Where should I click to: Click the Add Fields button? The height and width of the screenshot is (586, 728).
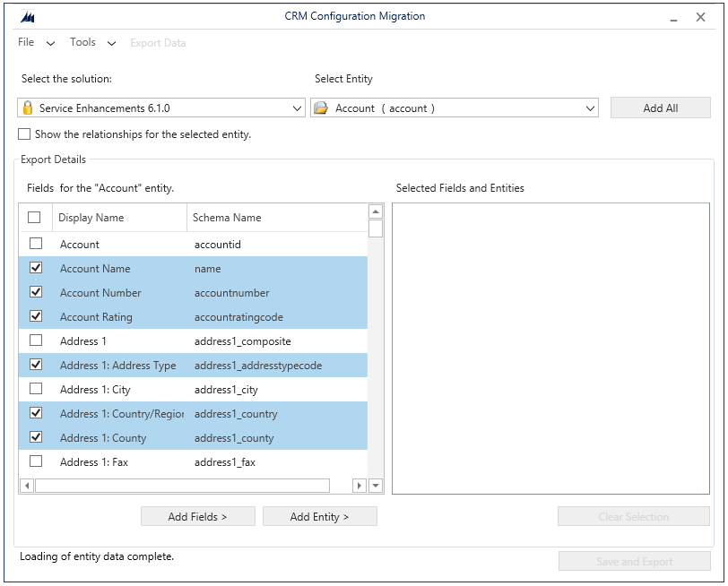(197, 516)
